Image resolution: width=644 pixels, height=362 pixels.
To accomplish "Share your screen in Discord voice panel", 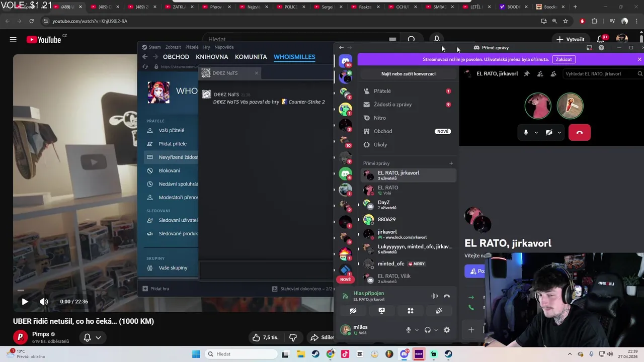I will (x=381, y=311).
